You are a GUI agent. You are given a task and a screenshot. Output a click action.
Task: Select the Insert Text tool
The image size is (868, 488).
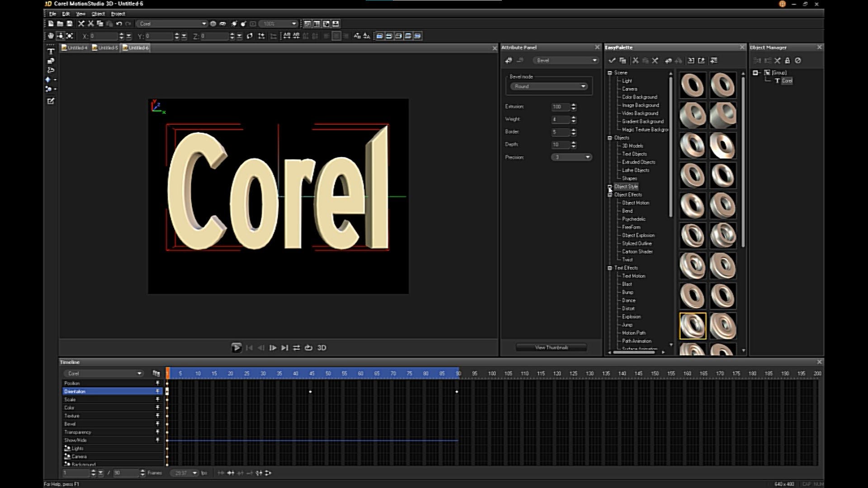[51, 52]
